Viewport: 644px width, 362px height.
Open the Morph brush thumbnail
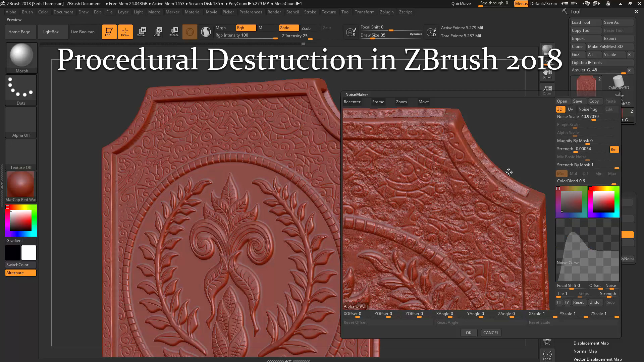[21, 58]
